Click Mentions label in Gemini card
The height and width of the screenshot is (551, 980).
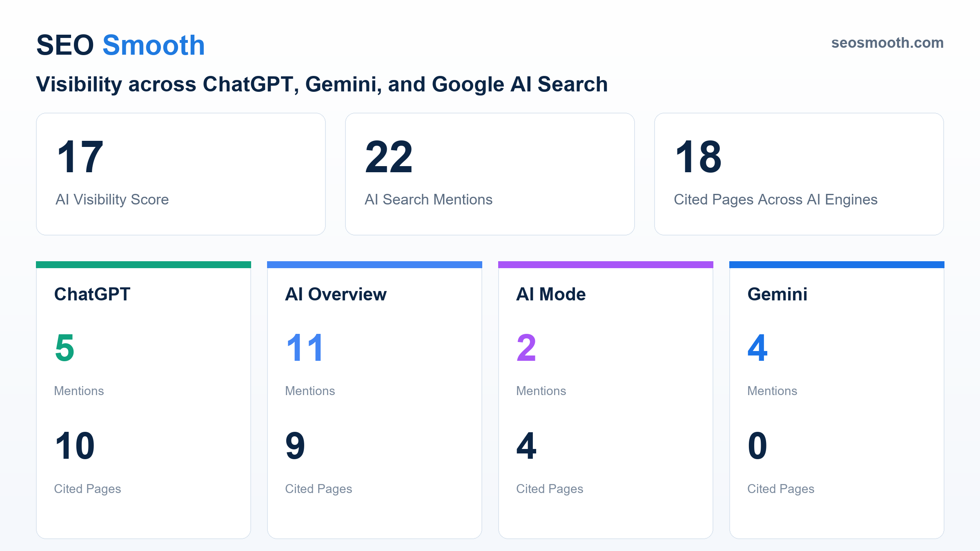(x=773, y=391)
